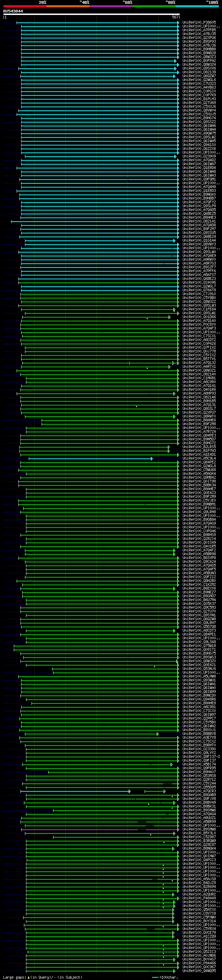Select UniRef100_B9NBM1 hit
This screenshot has width=222, height=980.
click(199, 504)
